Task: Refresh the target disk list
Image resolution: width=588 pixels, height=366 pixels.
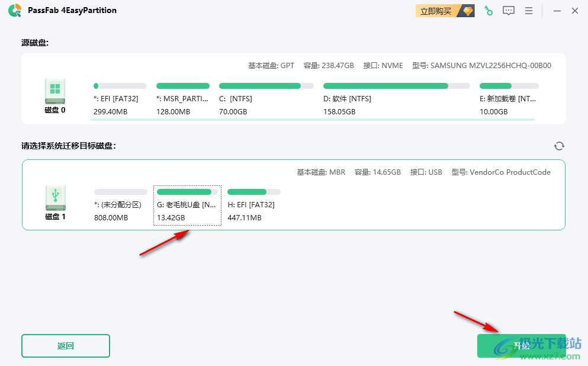Action: click(x=559, y=146)
